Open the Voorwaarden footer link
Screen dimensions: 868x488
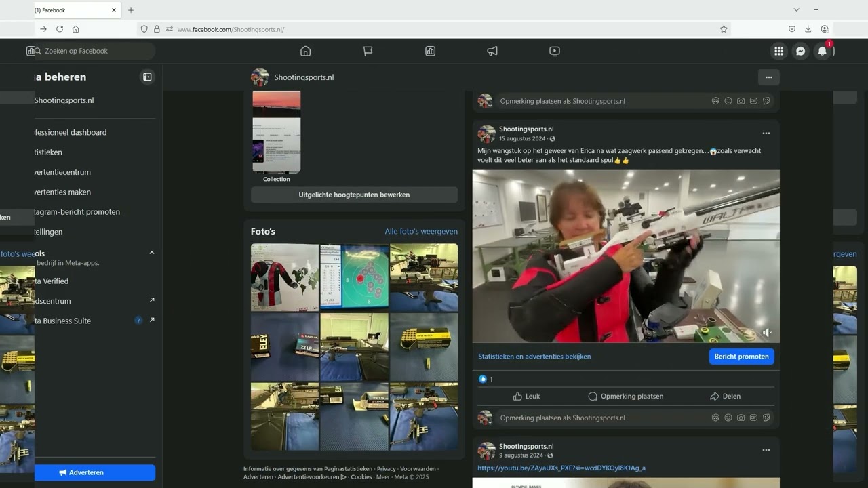[418, 468]
